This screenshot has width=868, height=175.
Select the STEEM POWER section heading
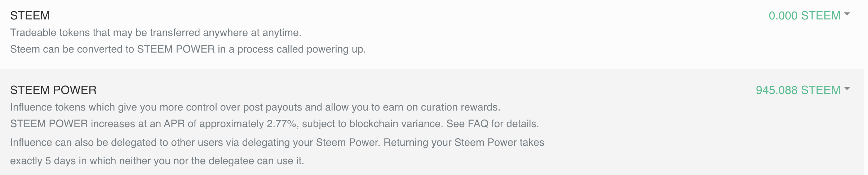pos(53,90)
